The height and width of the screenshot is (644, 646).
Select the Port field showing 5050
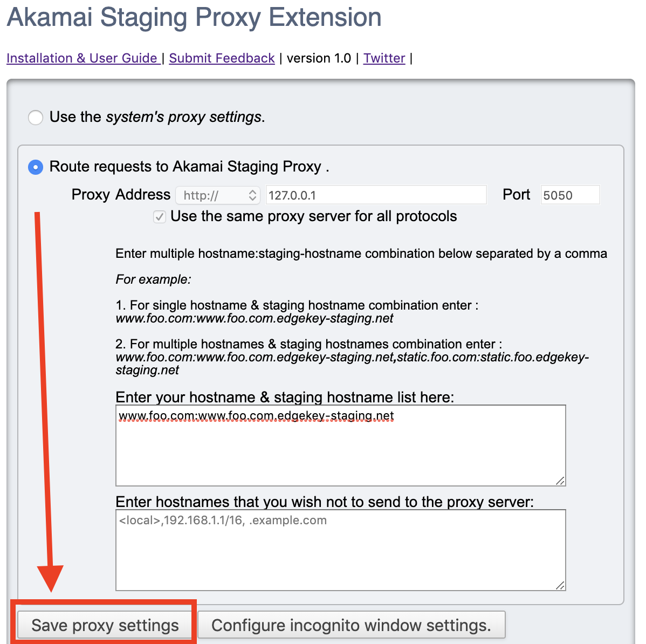[569, 195]
